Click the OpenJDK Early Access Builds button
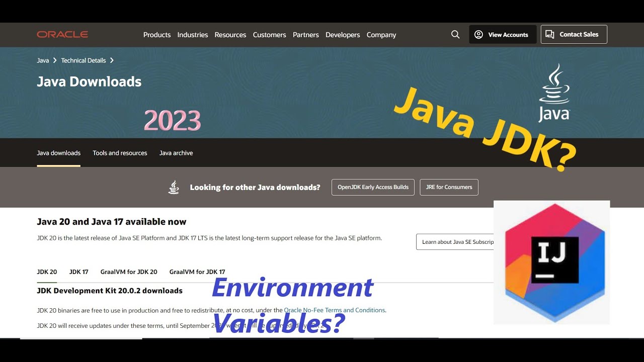This screenshot has width=644, height=362. [x=373, y=187]
